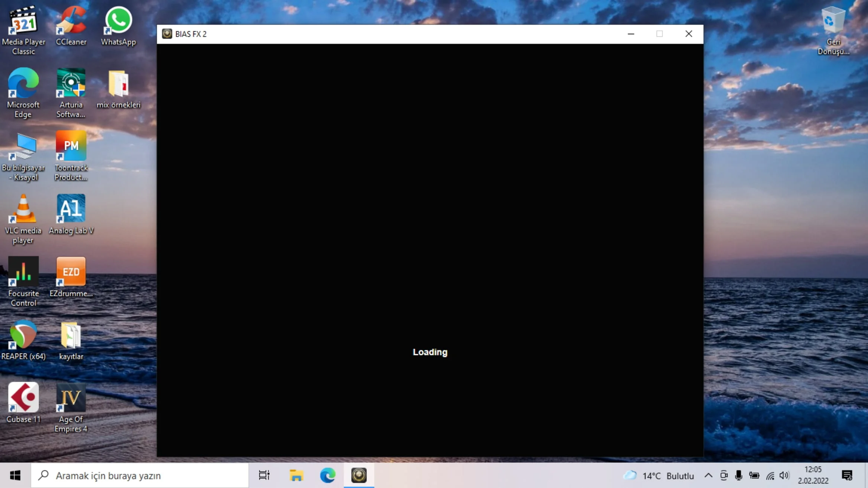Open File Explorer from the taskbar

point(296,475)
